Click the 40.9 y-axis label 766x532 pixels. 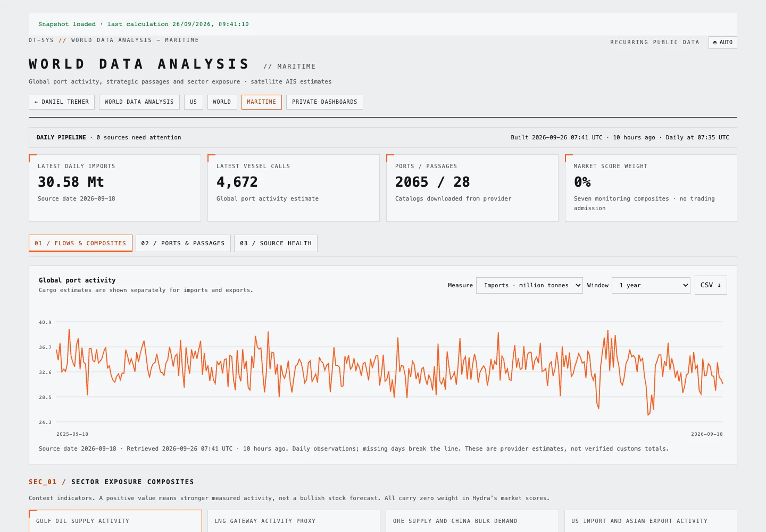(45, 322)
